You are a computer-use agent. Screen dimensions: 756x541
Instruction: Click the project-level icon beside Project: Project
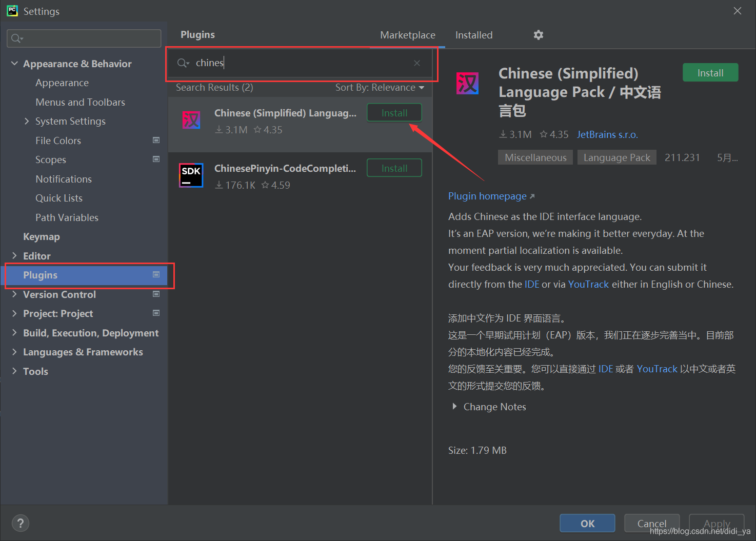(x=156, y=313)
